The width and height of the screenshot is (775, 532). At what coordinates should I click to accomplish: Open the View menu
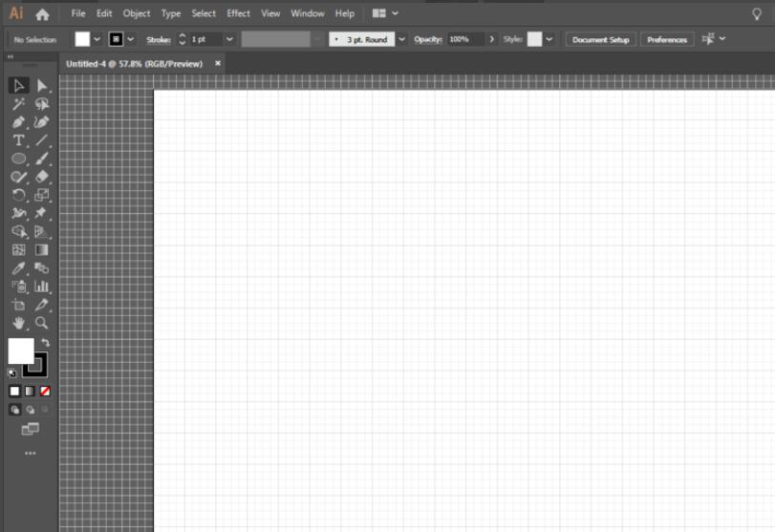pyautogui.click(x=270, y=13)
